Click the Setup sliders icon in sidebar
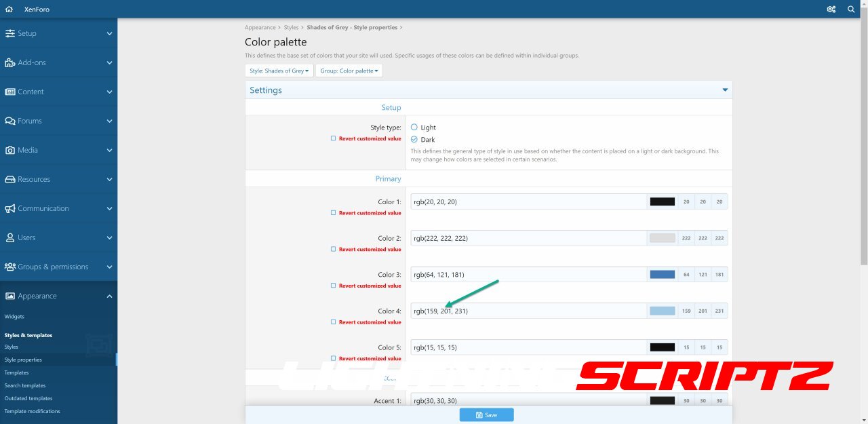Screen dimensions: 868x424 [x=10, y=33]
